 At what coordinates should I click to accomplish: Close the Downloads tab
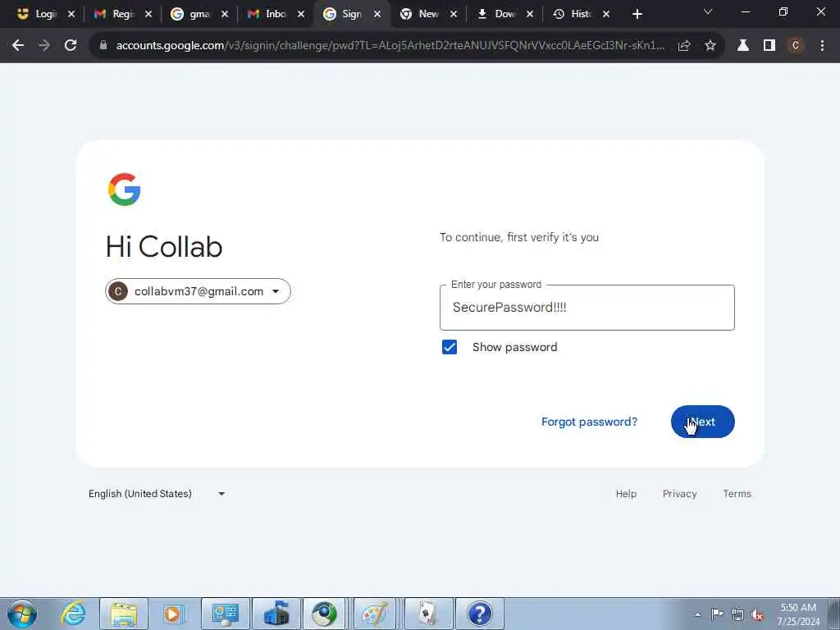[x=530, y=15]
